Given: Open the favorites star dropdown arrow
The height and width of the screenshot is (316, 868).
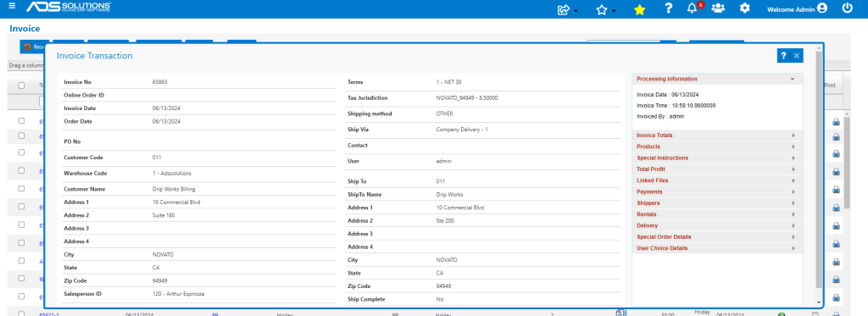Looking at the screenshot, I should [614, 11].
